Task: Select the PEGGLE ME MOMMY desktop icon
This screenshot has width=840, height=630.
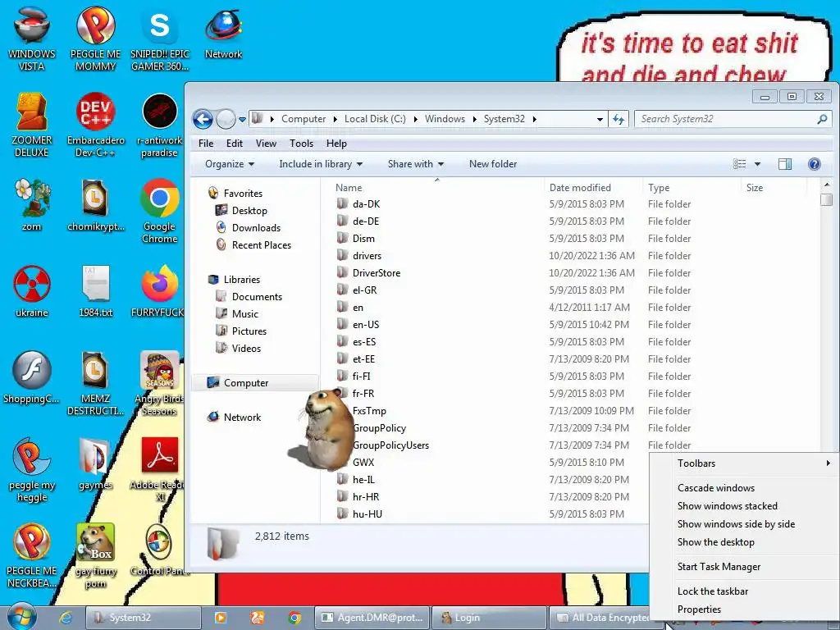Action: [x=95, y=38]
